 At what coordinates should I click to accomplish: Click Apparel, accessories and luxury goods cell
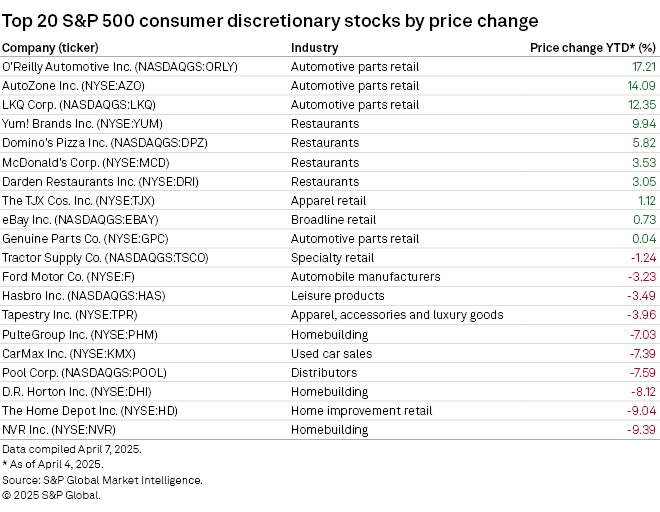click(396, 314)
